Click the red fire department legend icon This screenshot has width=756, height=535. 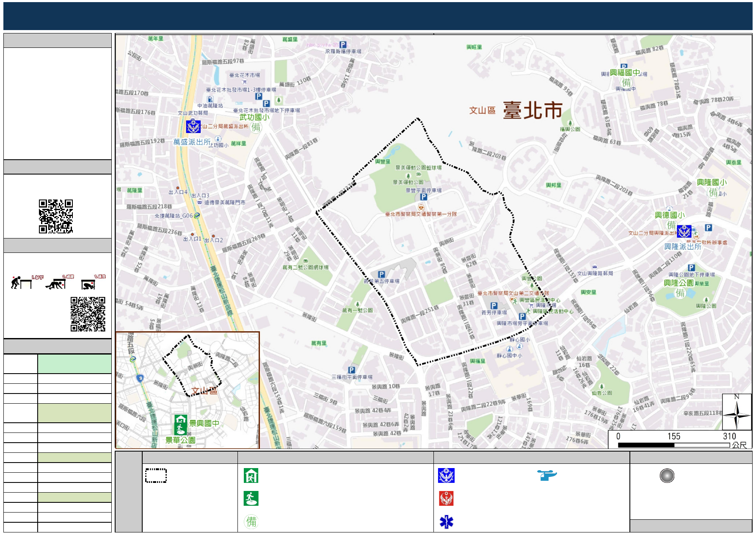446,499
